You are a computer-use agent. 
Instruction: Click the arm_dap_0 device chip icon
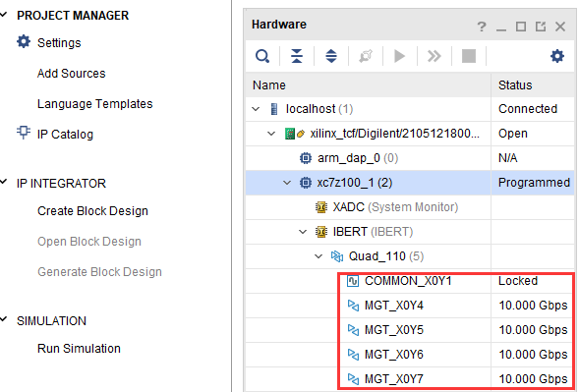[306, 158]
